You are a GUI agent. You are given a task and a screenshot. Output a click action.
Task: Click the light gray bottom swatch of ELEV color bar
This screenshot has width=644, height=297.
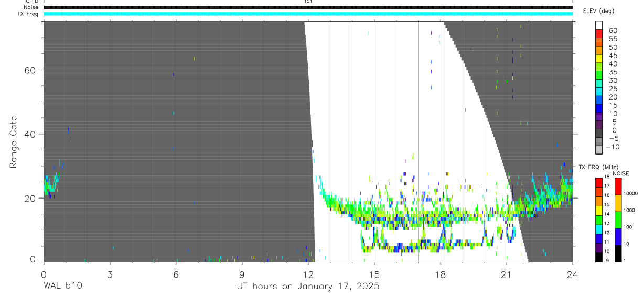(599, 150)
